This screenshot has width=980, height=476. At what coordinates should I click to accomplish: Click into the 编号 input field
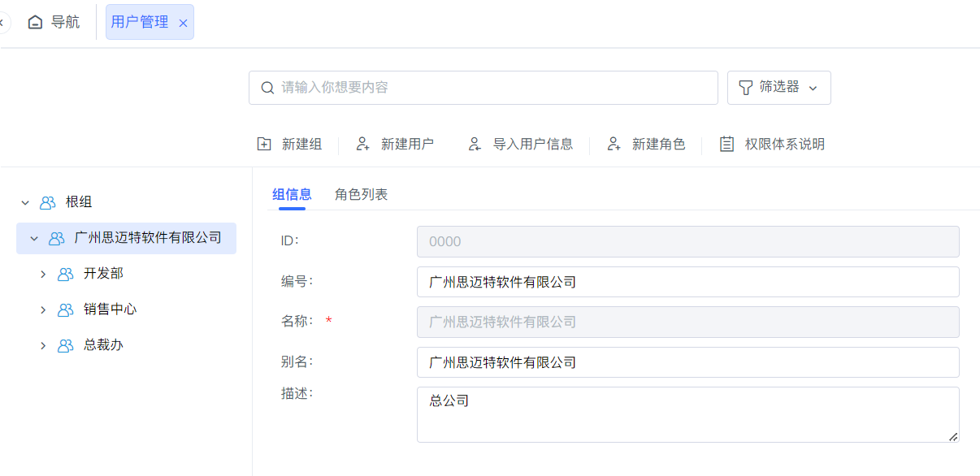(687, 282)
